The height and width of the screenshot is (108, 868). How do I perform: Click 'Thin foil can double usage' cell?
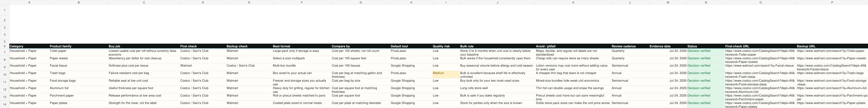(x=573, y=90)
